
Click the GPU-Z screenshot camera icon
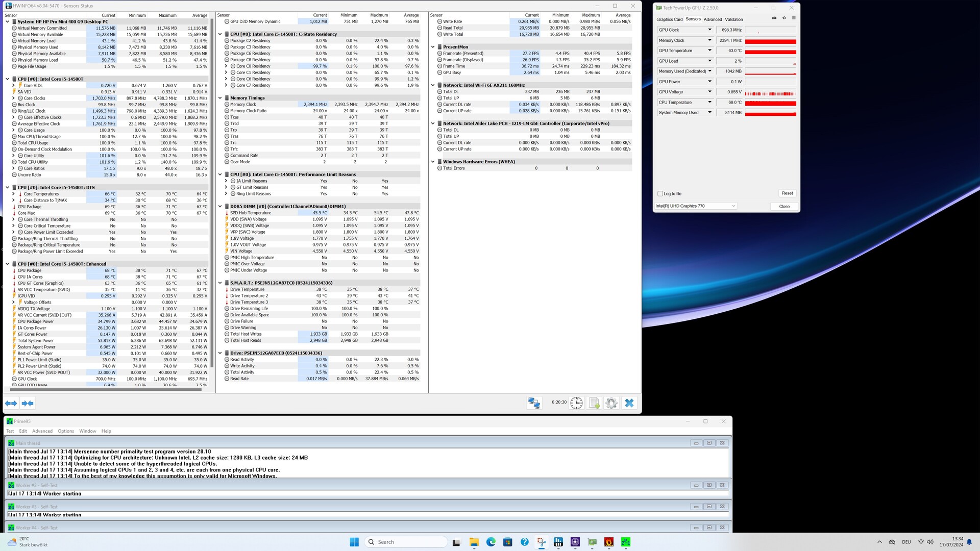(x=774, y=18)
